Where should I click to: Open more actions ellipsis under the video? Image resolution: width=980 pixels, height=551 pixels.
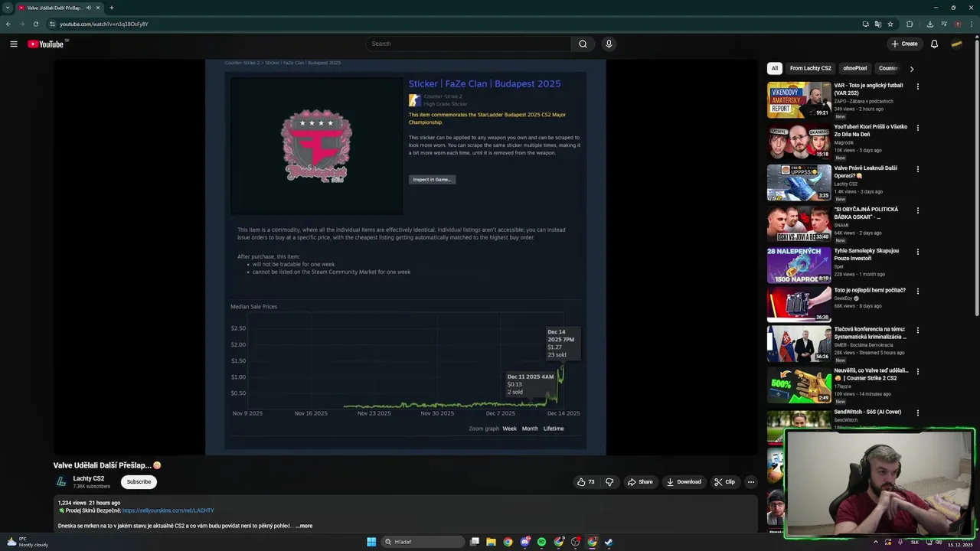(750, 482)
